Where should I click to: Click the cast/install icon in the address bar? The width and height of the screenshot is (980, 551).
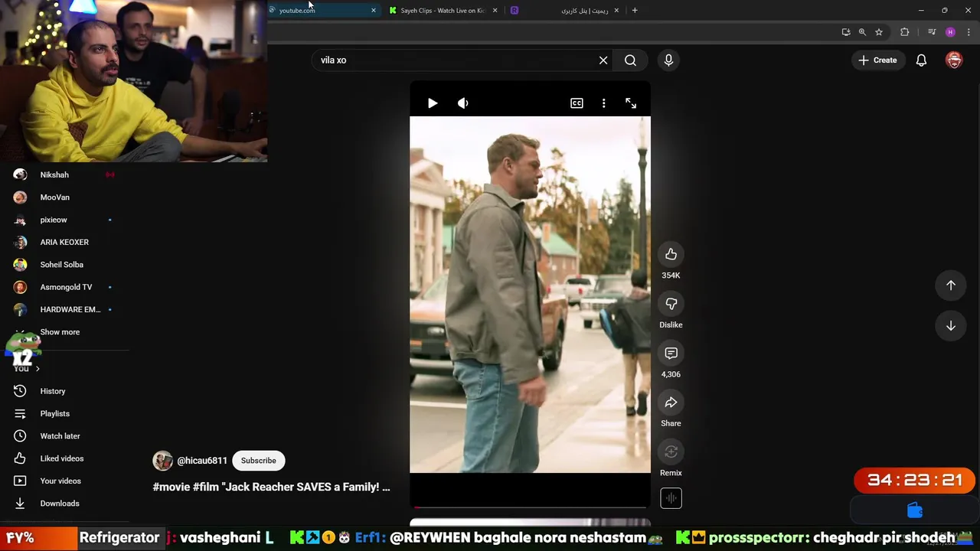pyautogui.click(x=846, y=32)
